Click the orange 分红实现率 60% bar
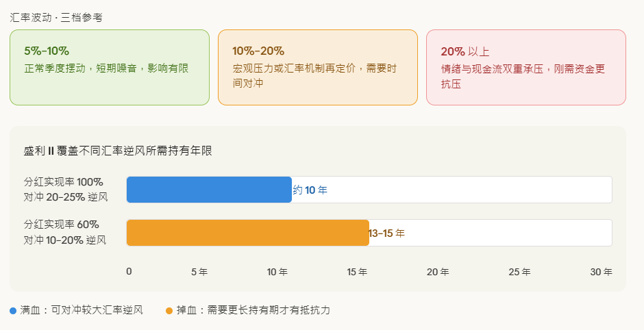Image resolution: width=644 pixels, height=330 pixels. point(247,233)
